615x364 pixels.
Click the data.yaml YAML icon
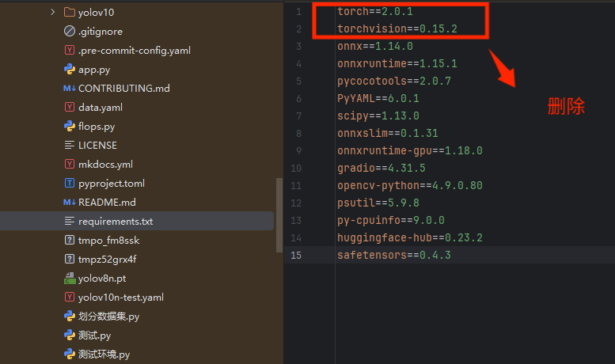tap(70, 107)
